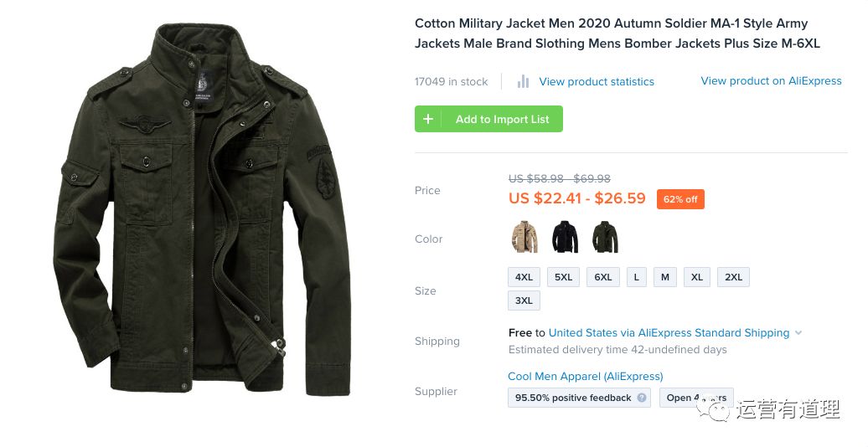Open United States via AliExpress Standard Shipping
868x447 pixels.
coord(669,333)
